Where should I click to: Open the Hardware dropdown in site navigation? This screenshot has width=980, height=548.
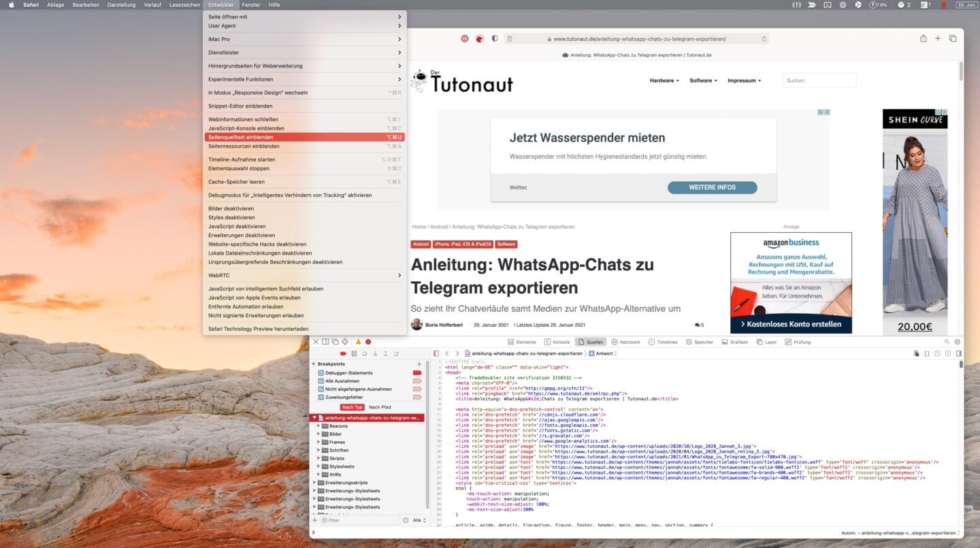coord(664,80)
